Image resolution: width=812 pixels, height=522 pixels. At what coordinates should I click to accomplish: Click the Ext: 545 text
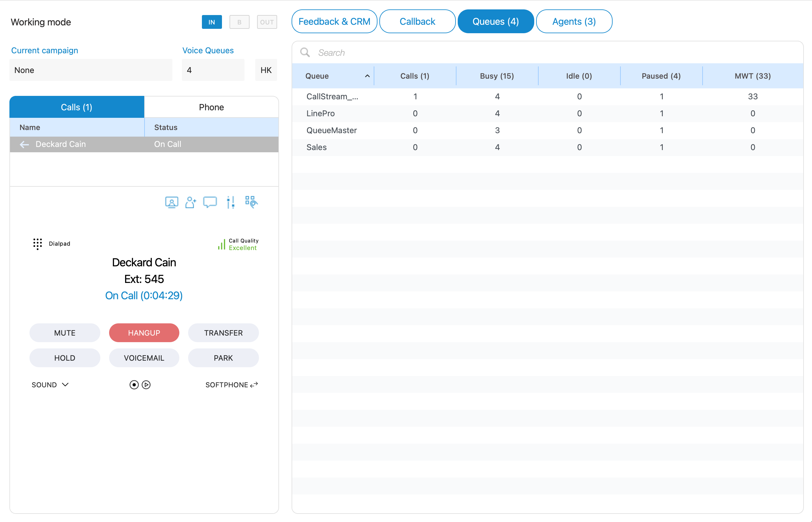point(144,279)
